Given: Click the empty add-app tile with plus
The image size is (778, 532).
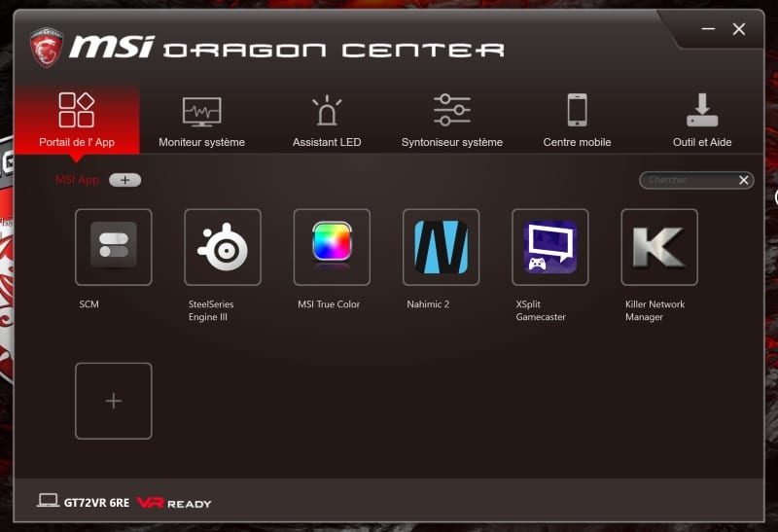Looking at the screenshot, I should pyautogui.click(x=114, y=401).
